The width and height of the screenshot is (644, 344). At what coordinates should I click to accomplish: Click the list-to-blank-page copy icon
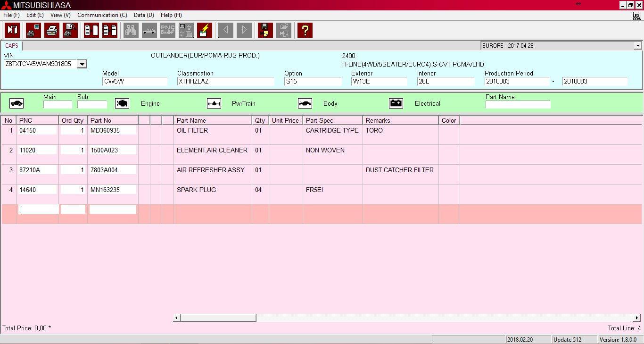click(x=91, y=30)
